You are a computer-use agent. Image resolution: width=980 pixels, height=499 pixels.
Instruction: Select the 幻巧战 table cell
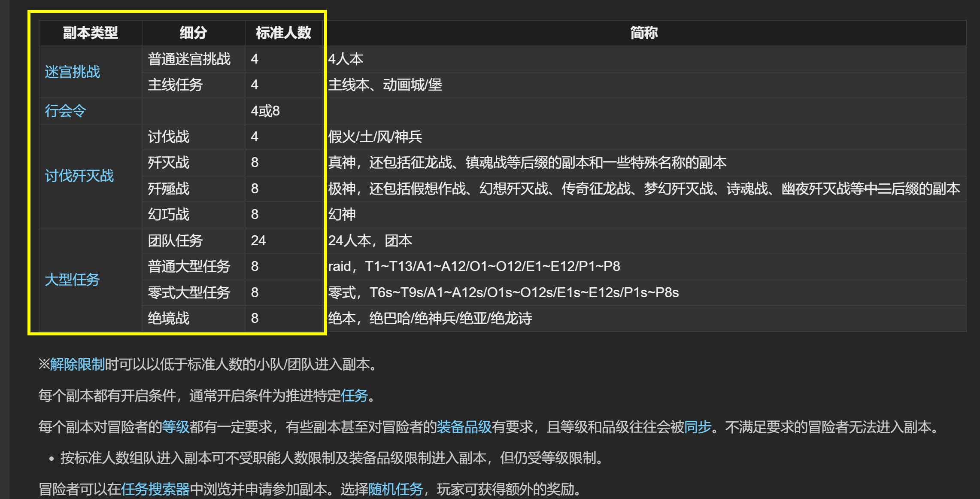tap(169, 214)
